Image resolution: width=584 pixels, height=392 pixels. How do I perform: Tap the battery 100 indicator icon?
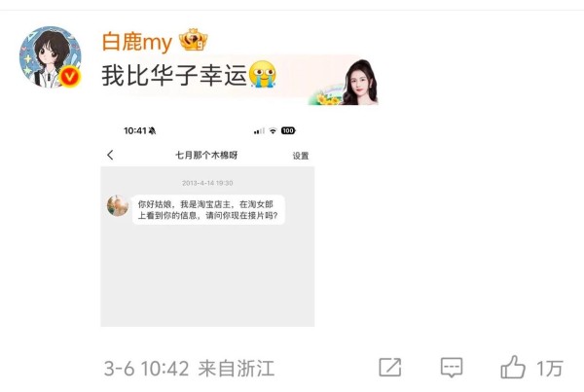click(x=288, y=130)
